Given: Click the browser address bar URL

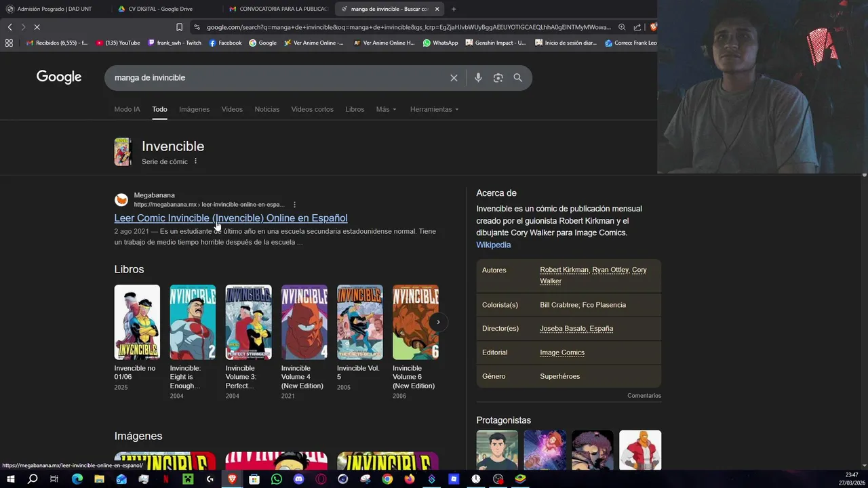Looking at the screenshot, I should (409, 27).
